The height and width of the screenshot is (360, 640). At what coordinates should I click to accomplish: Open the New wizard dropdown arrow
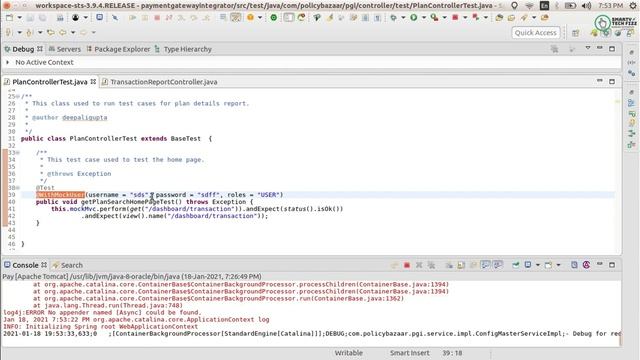click(19, 18)
